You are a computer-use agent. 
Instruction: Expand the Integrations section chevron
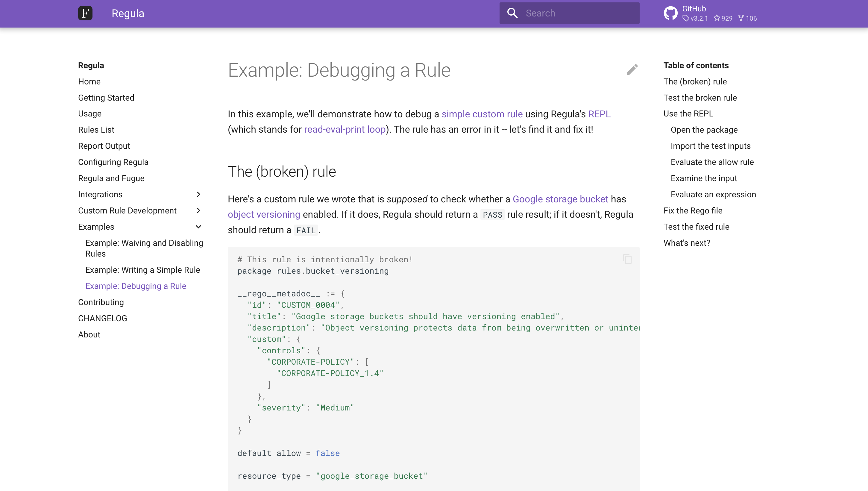198,194
